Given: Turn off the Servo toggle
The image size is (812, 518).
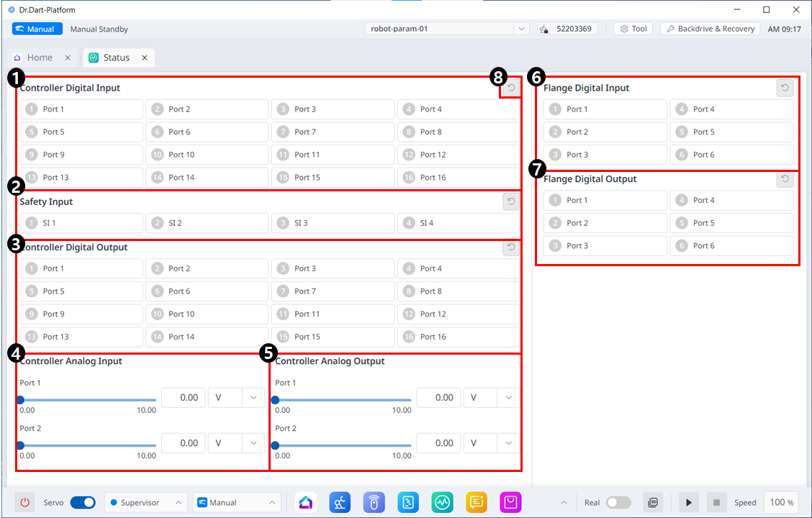Looking at the screenshot, I should click(83, 502).
